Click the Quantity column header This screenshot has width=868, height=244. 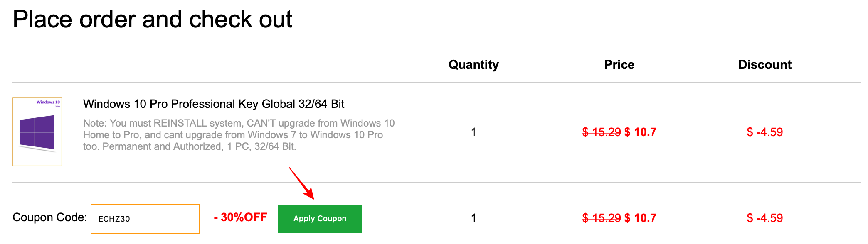[x=473, y=65]
